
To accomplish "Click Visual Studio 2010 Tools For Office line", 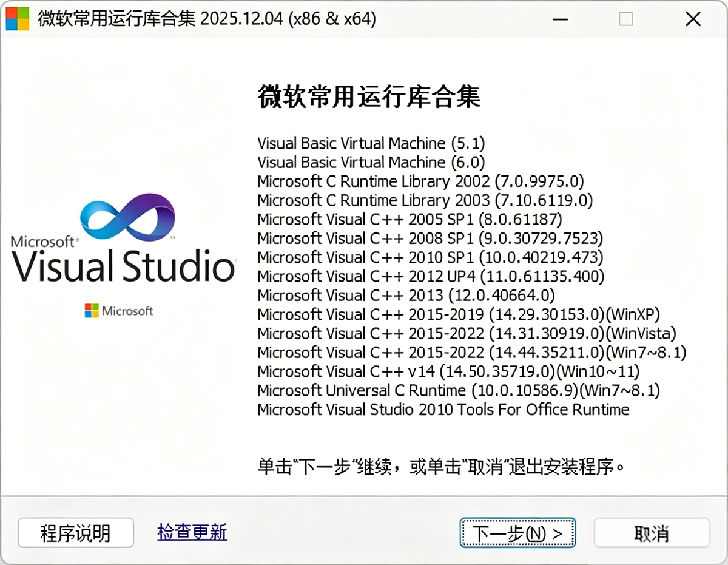I will pyautogui.click(x=443, y=410).
